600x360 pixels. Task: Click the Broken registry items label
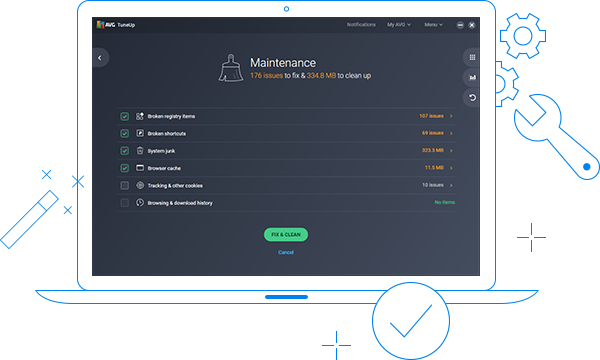tap(171, 116)
